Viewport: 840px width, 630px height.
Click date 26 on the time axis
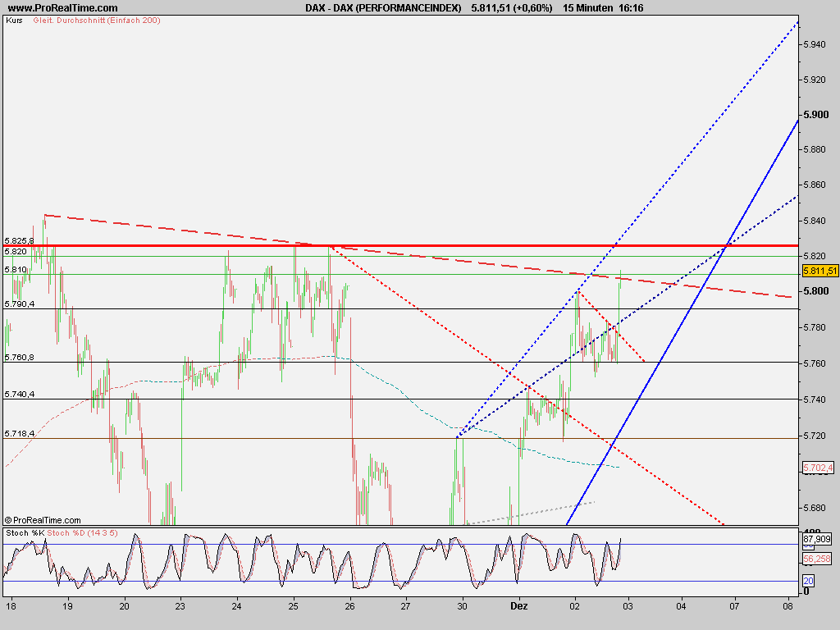349,606
